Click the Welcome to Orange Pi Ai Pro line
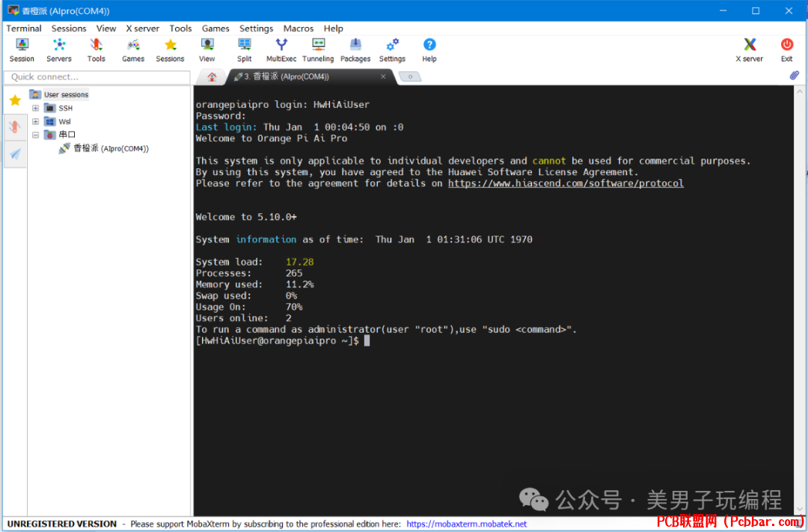This screenshot has height=532, width=808. pyautogui.click(x=271, y=138)
